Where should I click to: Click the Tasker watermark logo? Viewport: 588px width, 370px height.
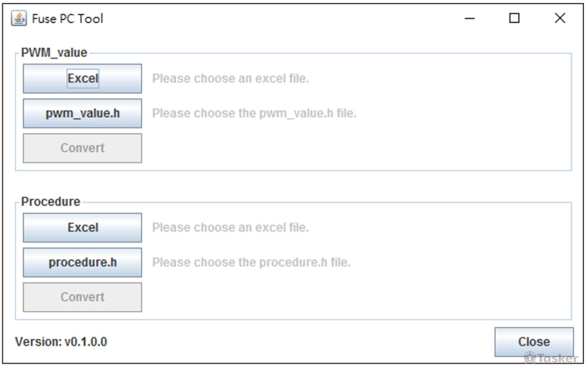[x=552, y=358]
